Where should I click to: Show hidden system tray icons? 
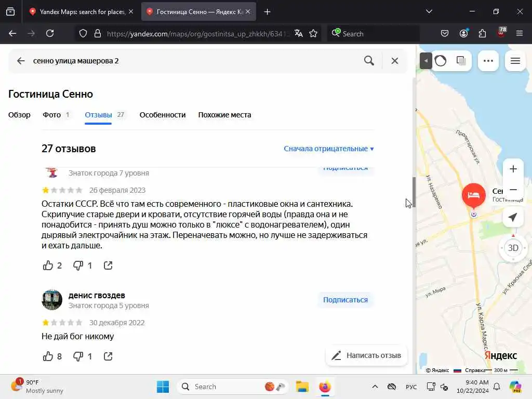point(375,387)
